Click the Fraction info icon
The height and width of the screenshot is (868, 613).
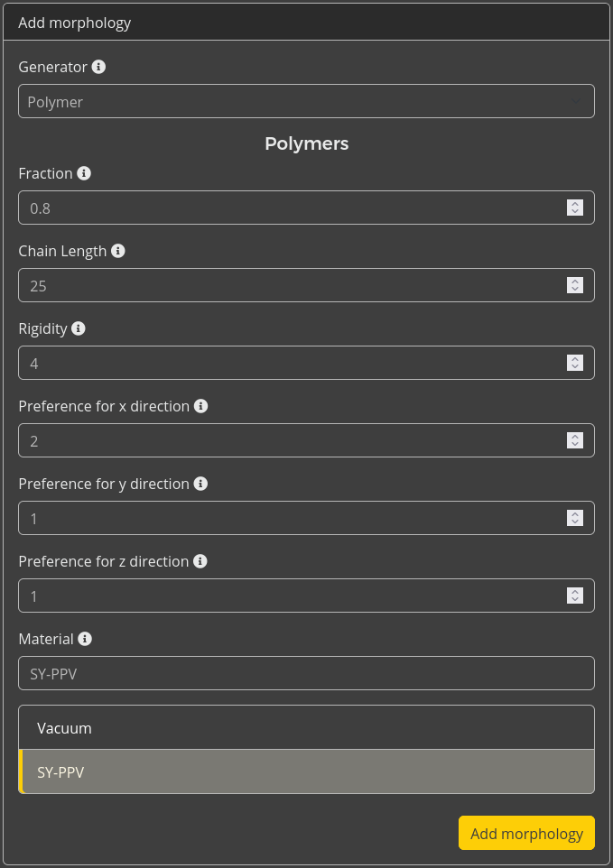pyautogui.click(x=84, y=173)
